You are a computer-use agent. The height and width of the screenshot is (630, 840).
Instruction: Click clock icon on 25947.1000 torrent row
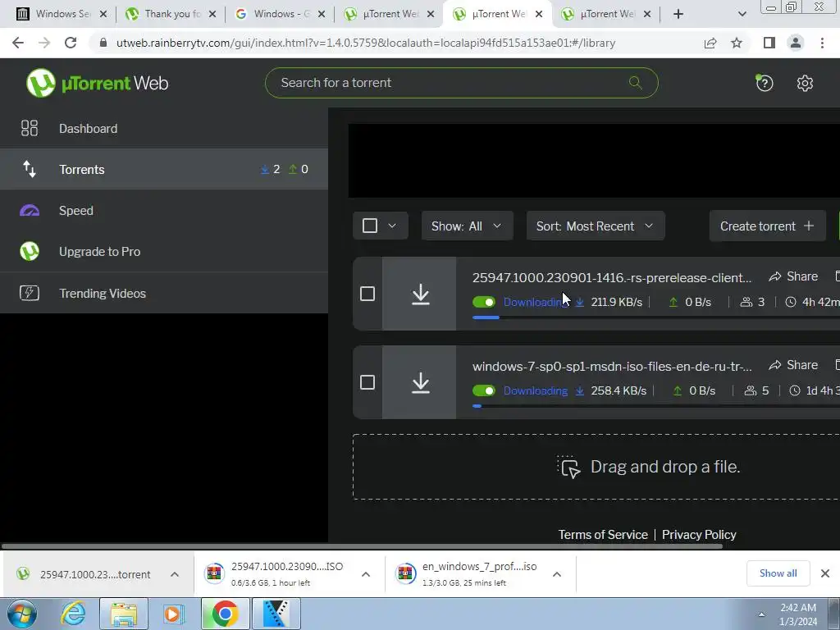(791, 302)
